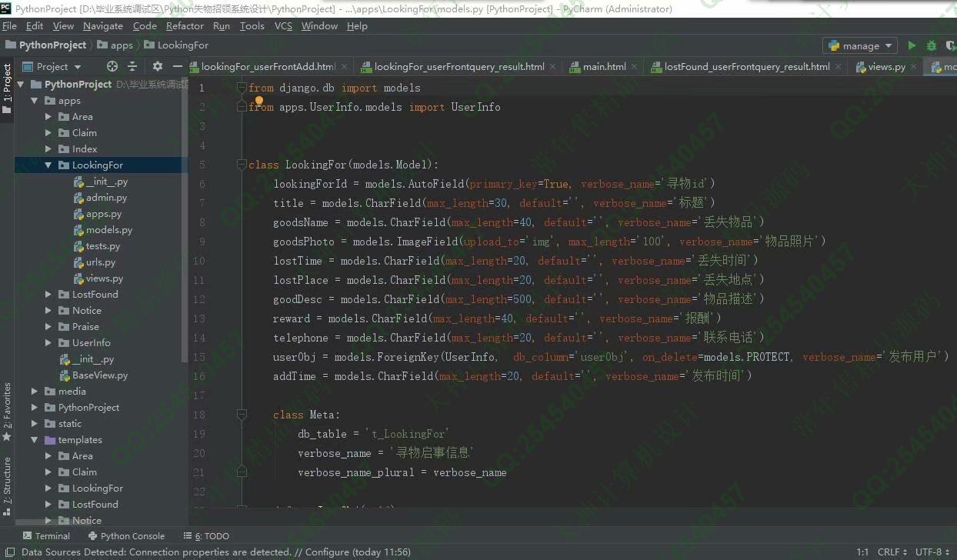Open the Tools menu
Image resolution: width=957 pixels, height=560 pixels.
(252, 26)
